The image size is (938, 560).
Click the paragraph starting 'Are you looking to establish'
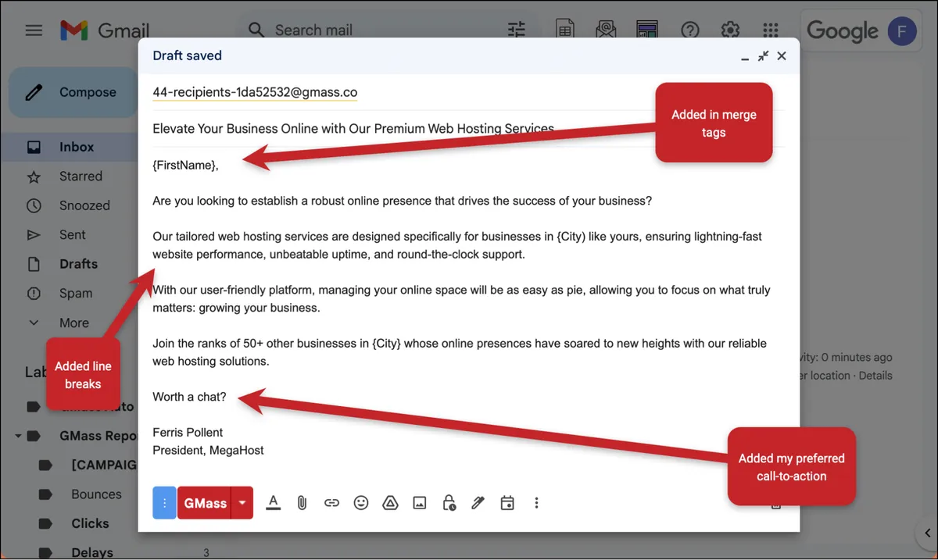tap(402, 201)
